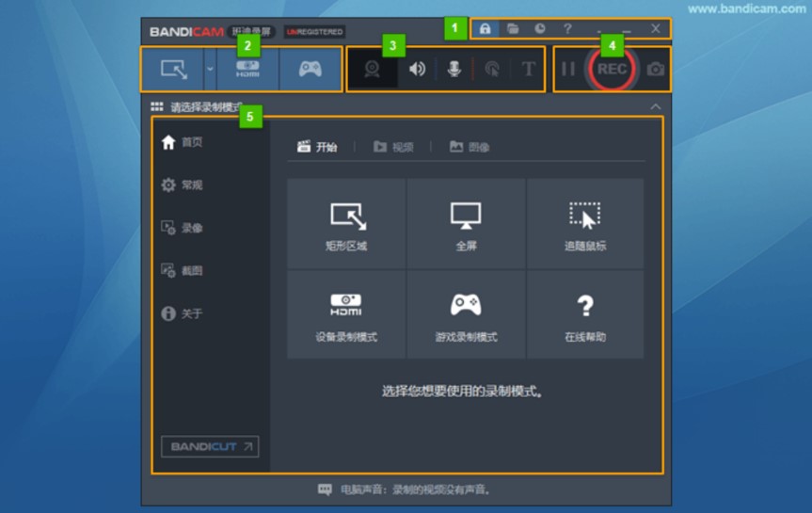Click the lock icon in title bar

pyautogui.click(x=485, y=28)
